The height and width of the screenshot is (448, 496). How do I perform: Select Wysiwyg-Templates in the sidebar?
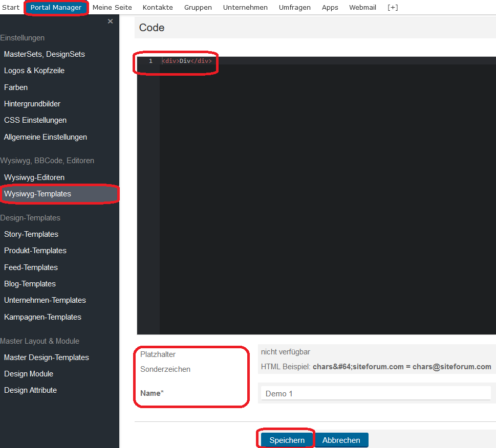pyautogui.click(x=37, y=194)
